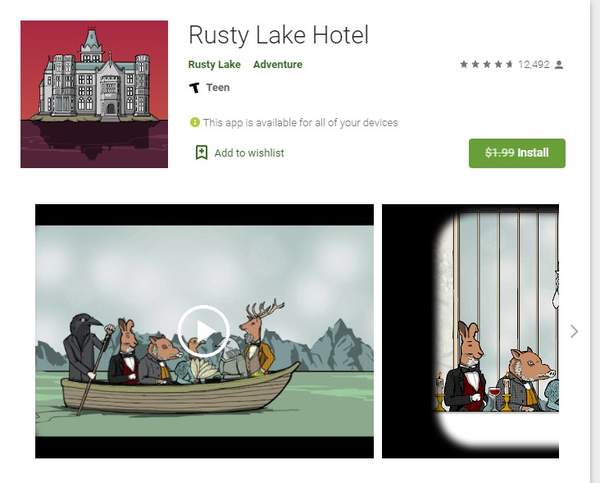This screenshot has height=483, width=600.
Task: Click the Add to wishlist text
Action: coord(249,153)
